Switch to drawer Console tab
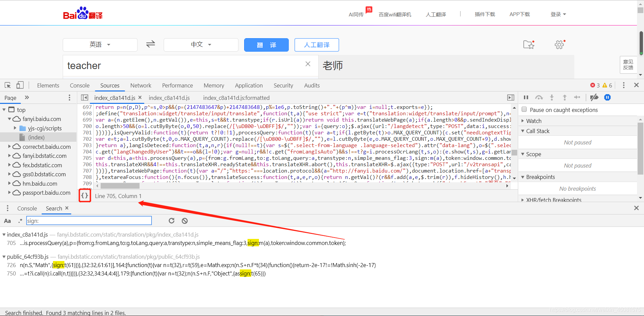Image resolution: width=644 pixels, height=316 pixels. click(27, 208)
